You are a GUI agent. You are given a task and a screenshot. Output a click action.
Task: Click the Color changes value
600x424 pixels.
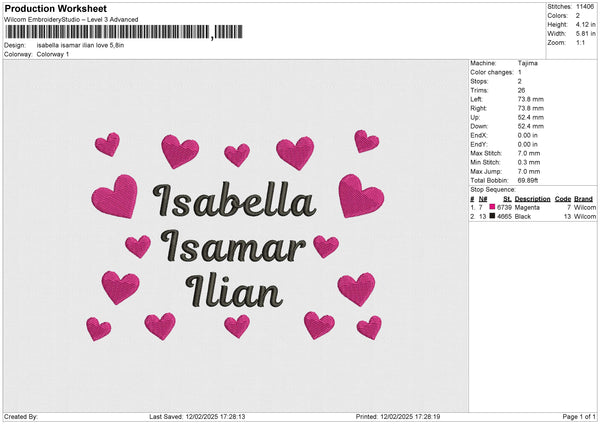tap(520, 72)
